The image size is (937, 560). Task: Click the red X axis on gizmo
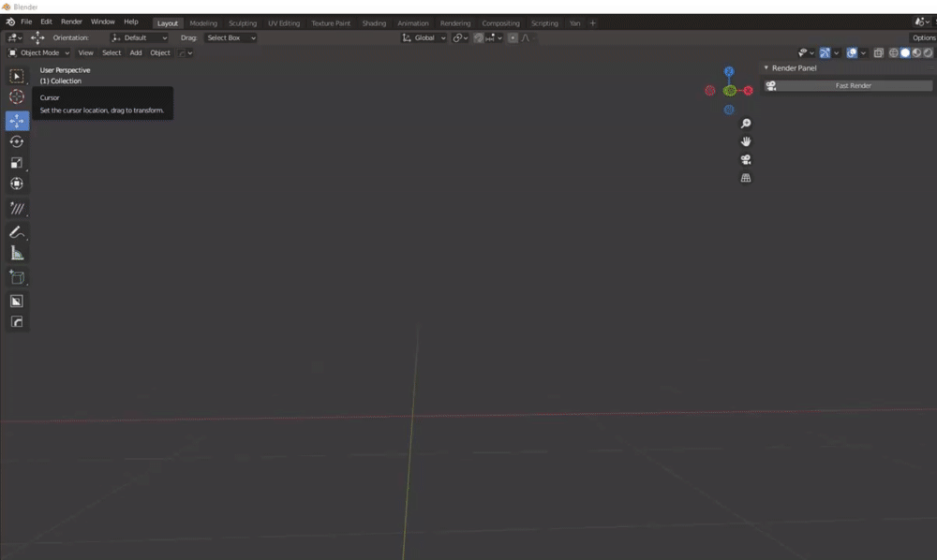748,91
